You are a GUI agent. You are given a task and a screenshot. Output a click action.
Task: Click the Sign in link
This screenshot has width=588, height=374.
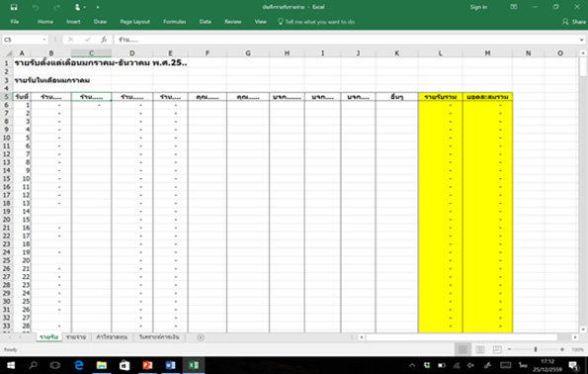pos(478,7)
